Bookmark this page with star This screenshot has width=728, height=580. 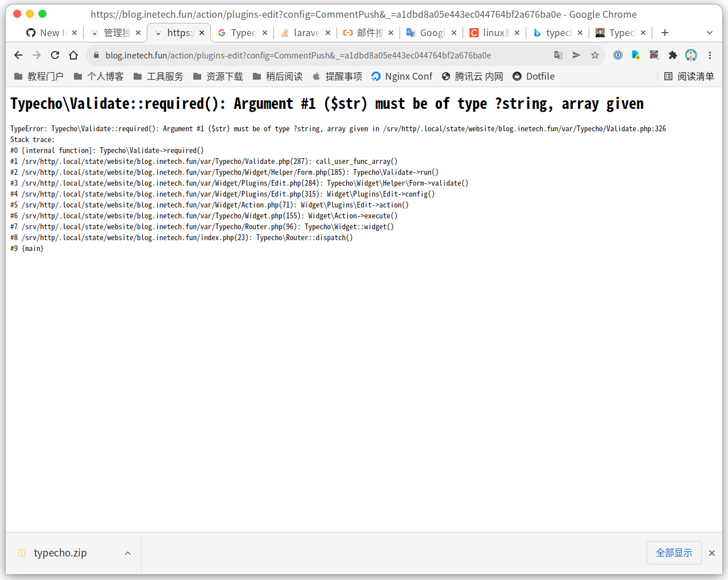pyautogui.click(x=595, y=55)
